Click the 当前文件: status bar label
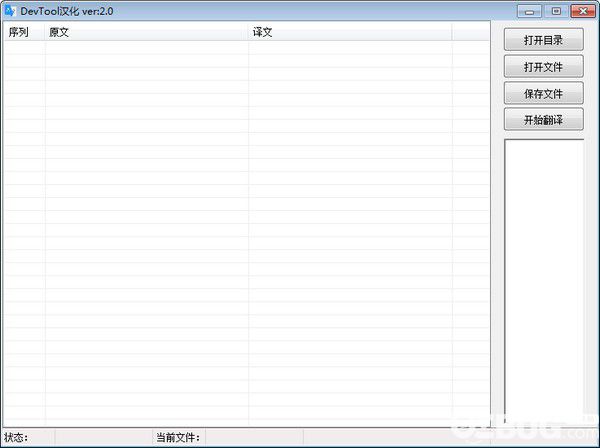600x448 pixels. 178,437
